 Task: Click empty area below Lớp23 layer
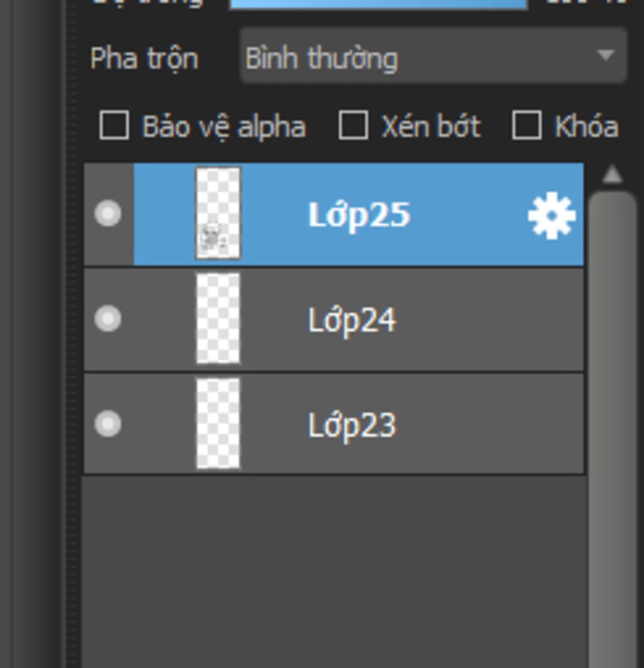(335, 571)
